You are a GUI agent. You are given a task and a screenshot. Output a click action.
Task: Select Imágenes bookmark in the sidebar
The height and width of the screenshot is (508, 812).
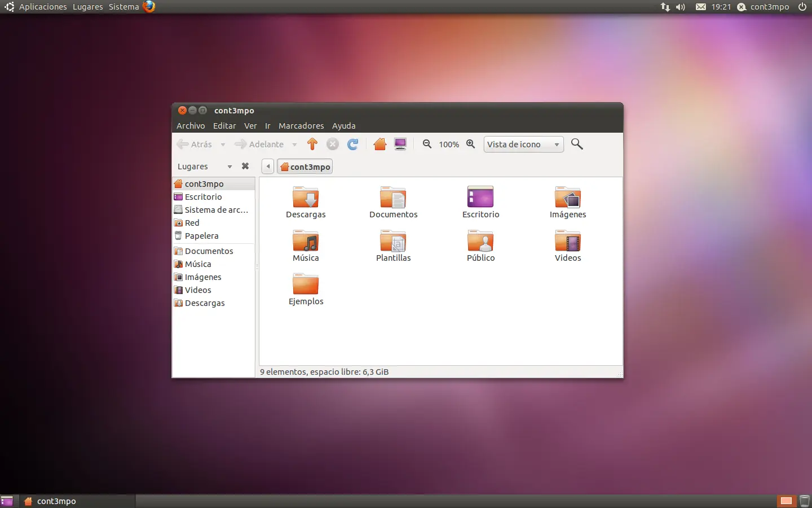click(x=214, y=277)
